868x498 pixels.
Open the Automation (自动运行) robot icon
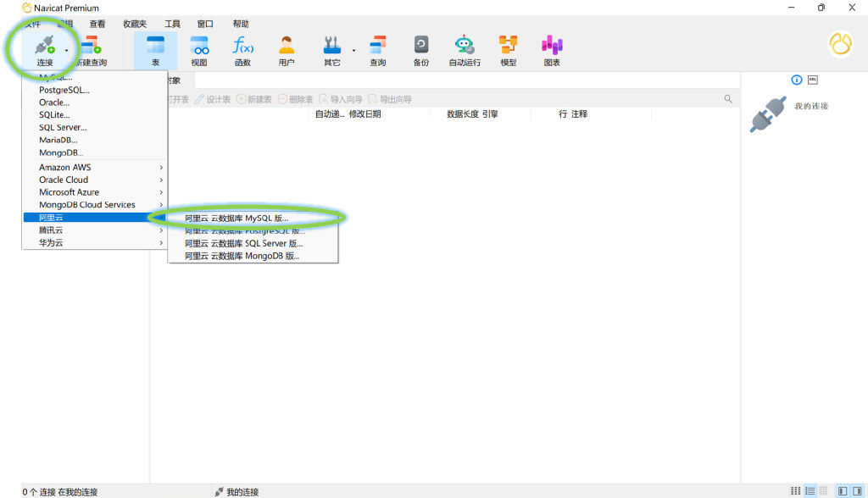point(465,46)
